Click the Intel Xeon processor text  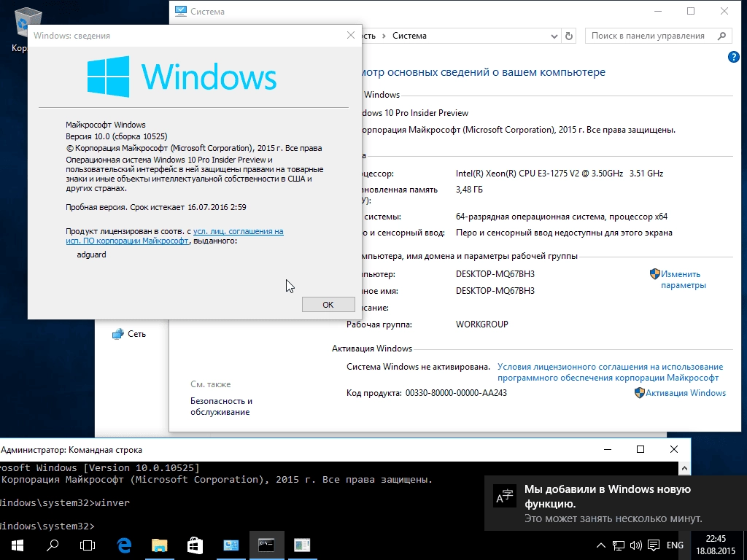(560, 174)
